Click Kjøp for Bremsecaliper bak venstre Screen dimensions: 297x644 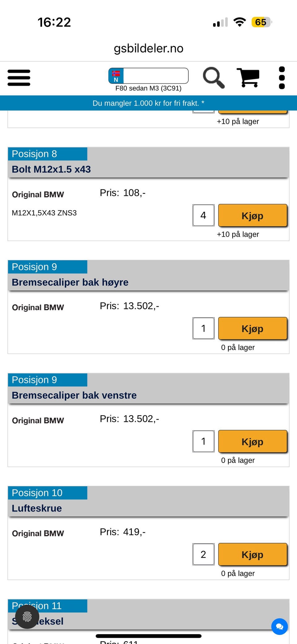coord(252,442)
